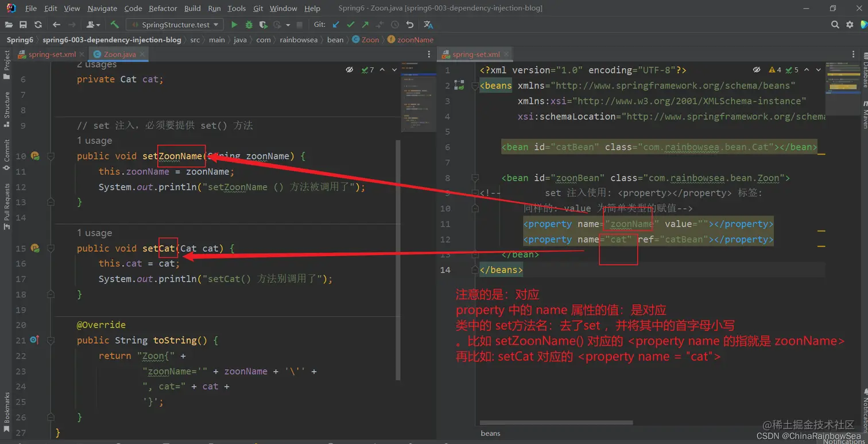This screenshot has height=444, width=868.
Task: Save all files with the floppy icon
Action: coord(23,25)
